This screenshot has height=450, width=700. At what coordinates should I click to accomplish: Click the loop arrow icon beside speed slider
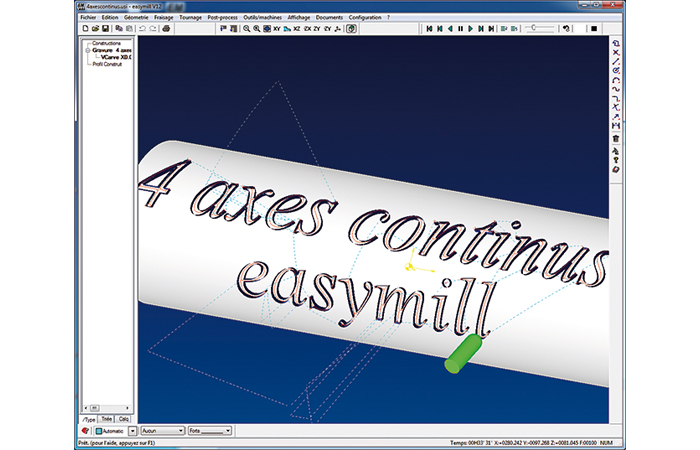click(x=566, y=29)
